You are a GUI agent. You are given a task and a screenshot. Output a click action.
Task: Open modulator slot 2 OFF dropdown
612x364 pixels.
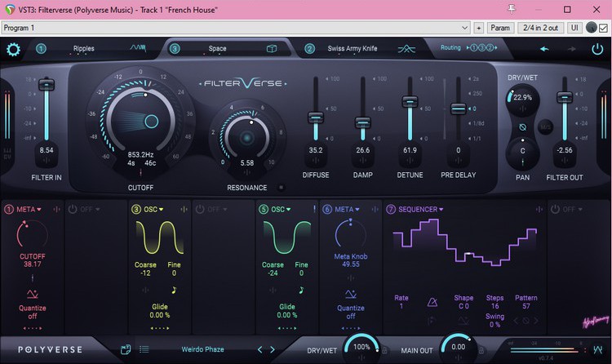point(90,210)
